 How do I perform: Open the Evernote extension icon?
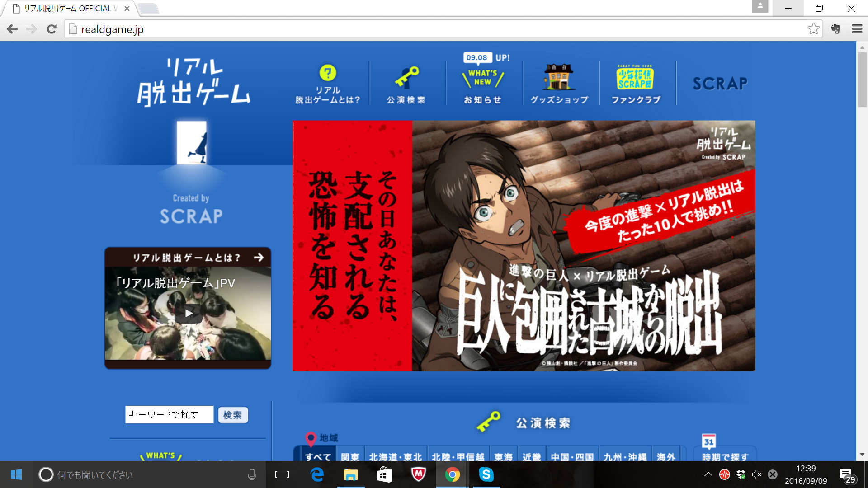click(835, 29)
